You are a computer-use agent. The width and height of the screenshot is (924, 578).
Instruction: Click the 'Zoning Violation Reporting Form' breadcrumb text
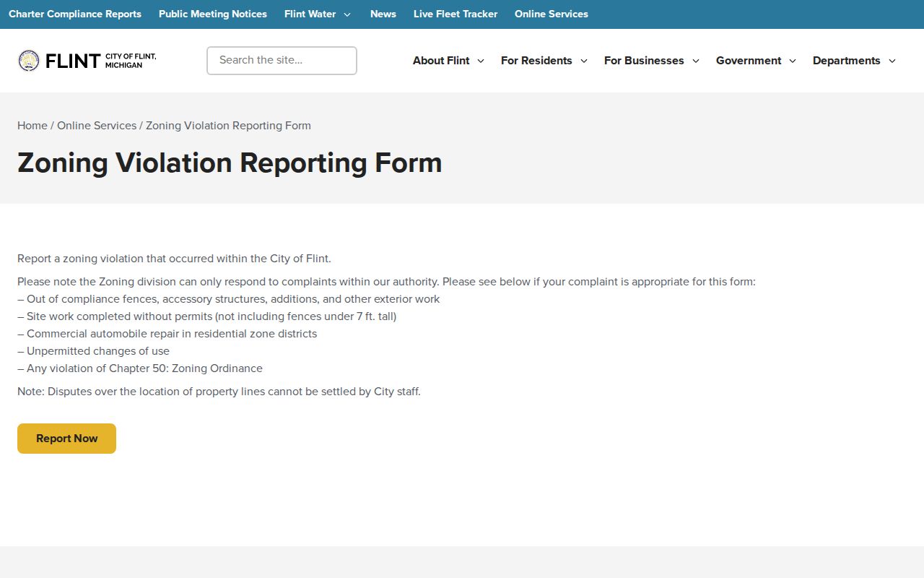pyautogui.click(x=228, y=126)
